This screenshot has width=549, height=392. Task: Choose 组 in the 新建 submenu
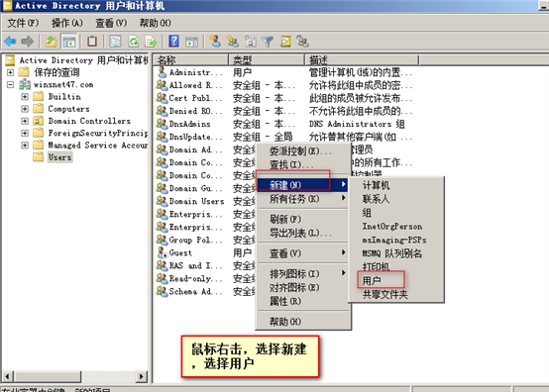click(x=396, y=212)
